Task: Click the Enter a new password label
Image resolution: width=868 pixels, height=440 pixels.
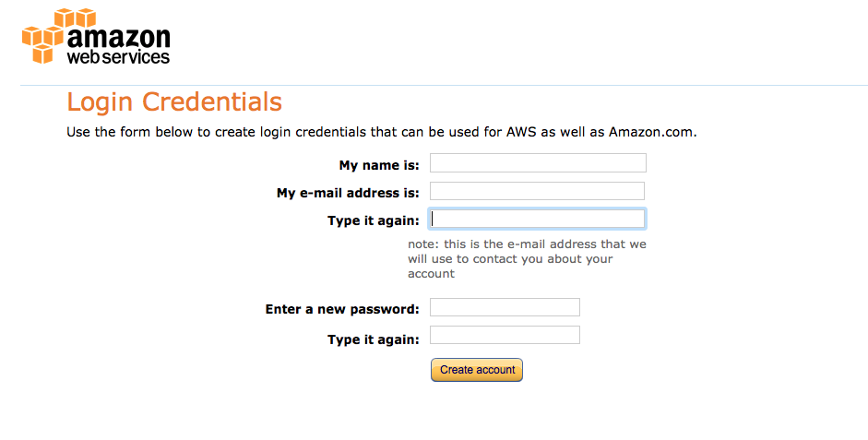Action: pyautogui.click(x=342, y=309)
